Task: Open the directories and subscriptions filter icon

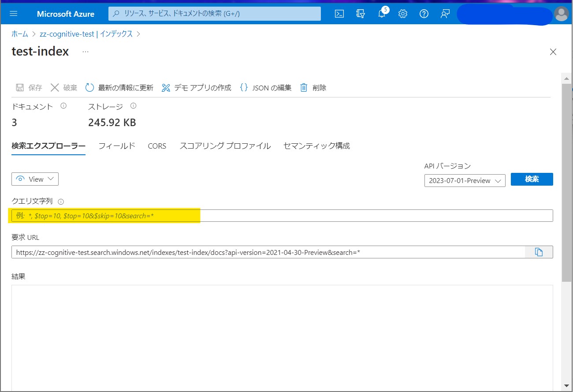Action: coord(360,14)
